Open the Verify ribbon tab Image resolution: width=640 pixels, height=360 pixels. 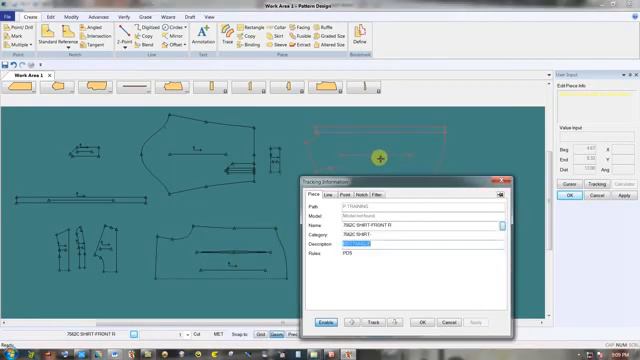124,17
